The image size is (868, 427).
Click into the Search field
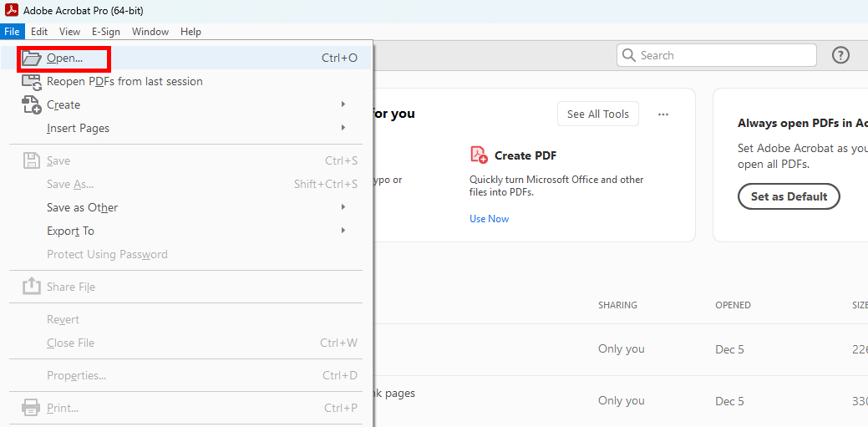click(x=716, y=55)
